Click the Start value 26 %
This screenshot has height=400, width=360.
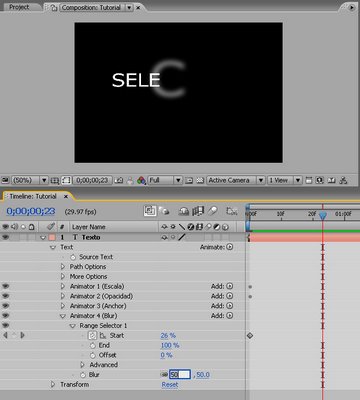168,335
